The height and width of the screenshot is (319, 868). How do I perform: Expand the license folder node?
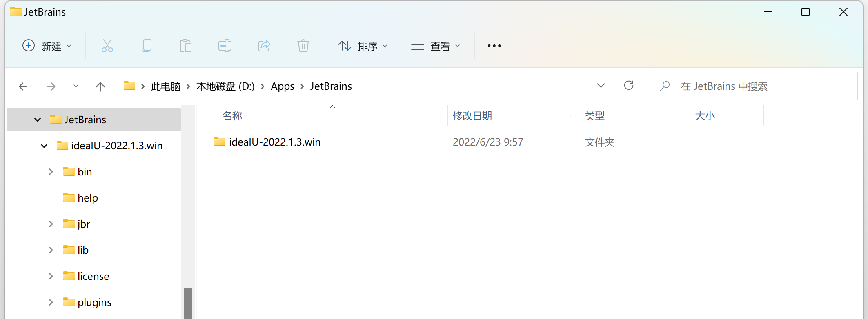click(x=51, y=276)
